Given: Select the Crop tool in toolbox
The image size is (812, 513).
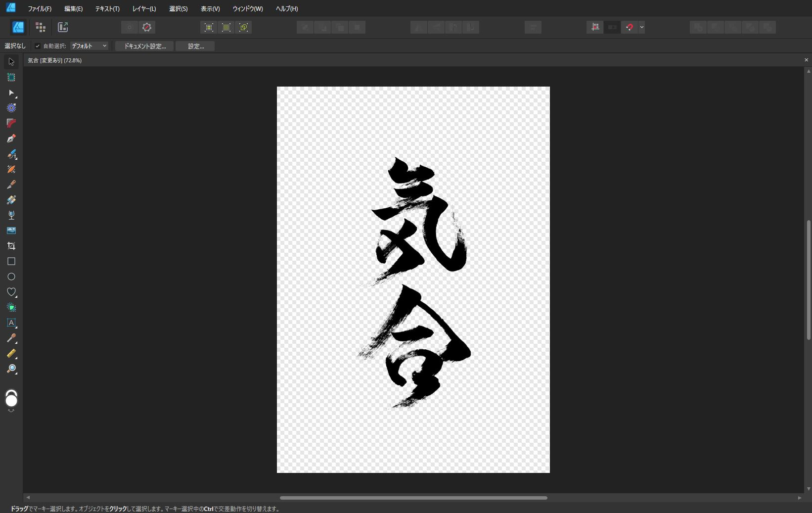Looking at the screenshot, I should click(x=11, y=246).
